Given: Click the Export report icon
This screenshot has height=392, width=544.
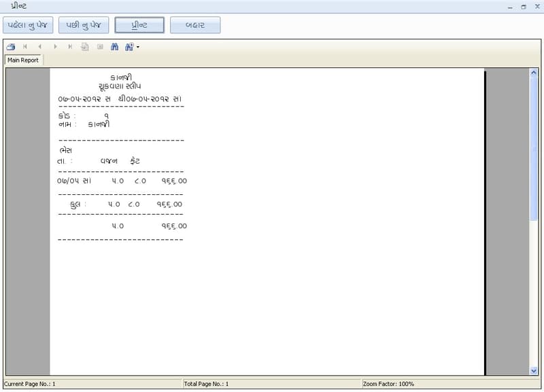Looking at the screenshot, I should 84,47.
